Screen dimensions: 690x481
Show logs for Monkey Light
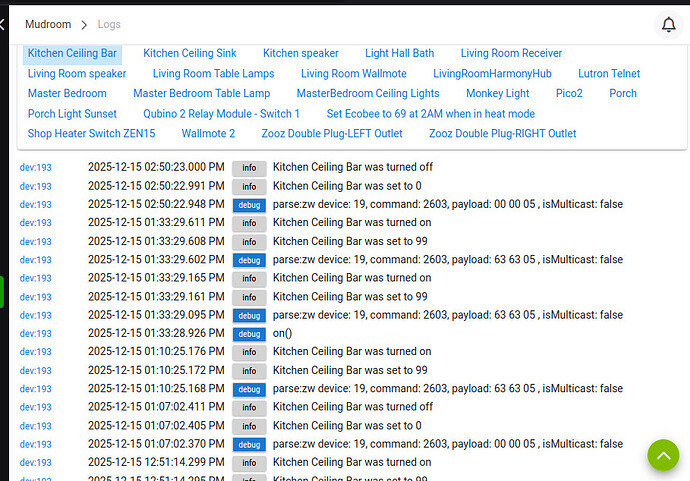[497, 93]
